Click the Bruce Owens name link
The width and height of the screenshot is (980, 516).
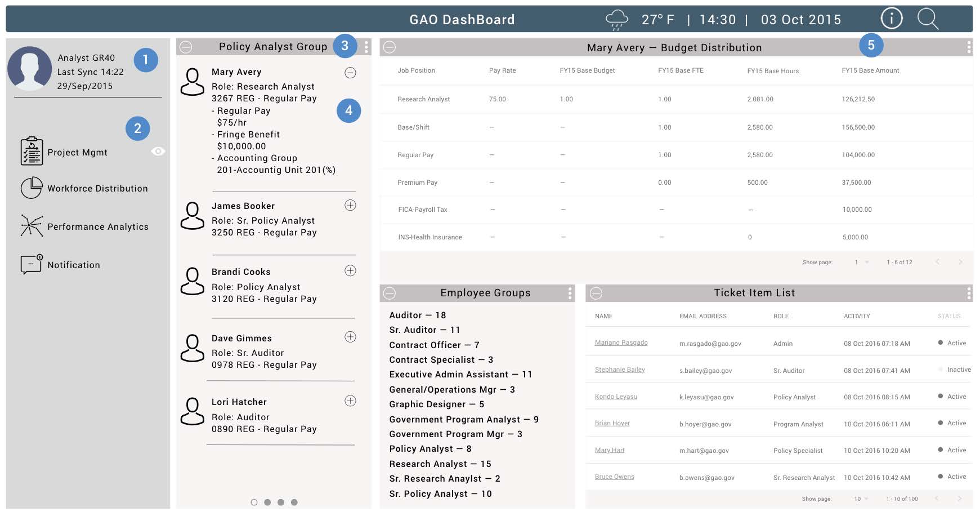[614, 477]
